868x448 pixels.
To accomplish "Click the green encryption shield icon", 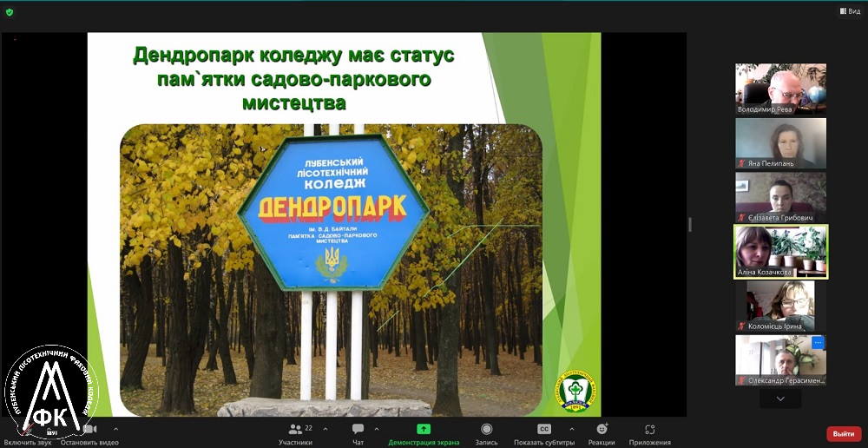I will (x=10, y=11).
